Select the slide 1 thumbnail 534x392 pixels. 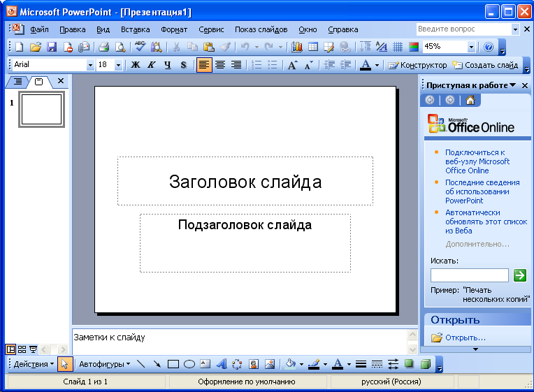click(x=41, y=109)
